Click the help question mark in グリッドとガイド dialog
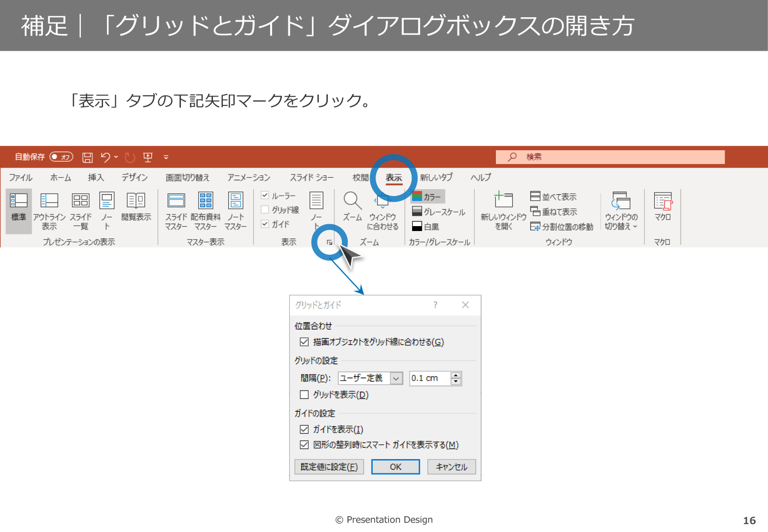768x532 pixels. point(435,305)
